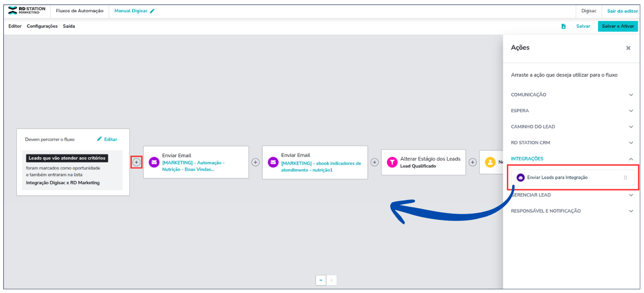Expand the Comunicação section
This screenshot has height=293, width=644.
[631, 95]
